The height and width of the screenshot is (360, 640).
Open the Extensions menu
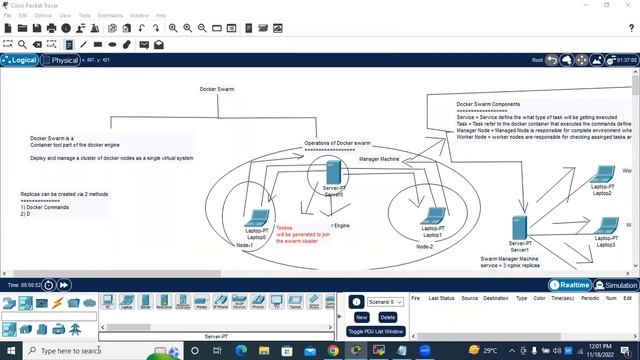click(110, 16)
